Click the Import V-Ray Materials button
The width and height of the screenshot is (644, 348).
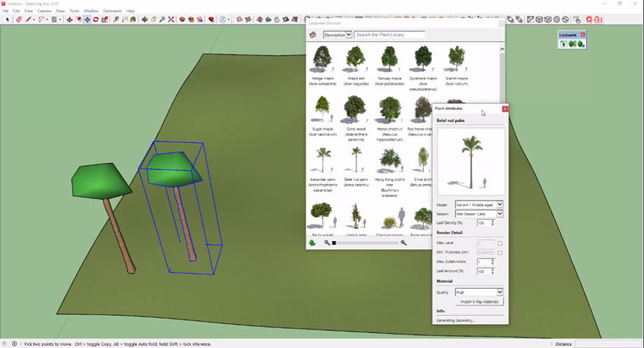pyautogui.click(x=479, y=302)
